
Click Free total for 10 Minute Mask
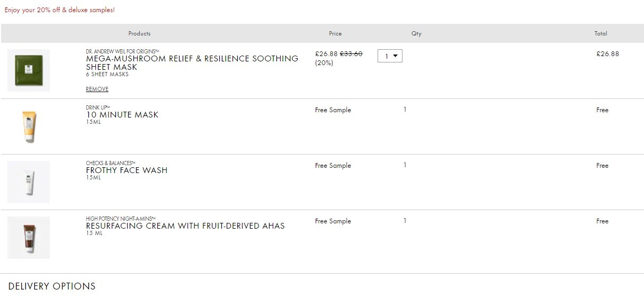pos(602,110)
